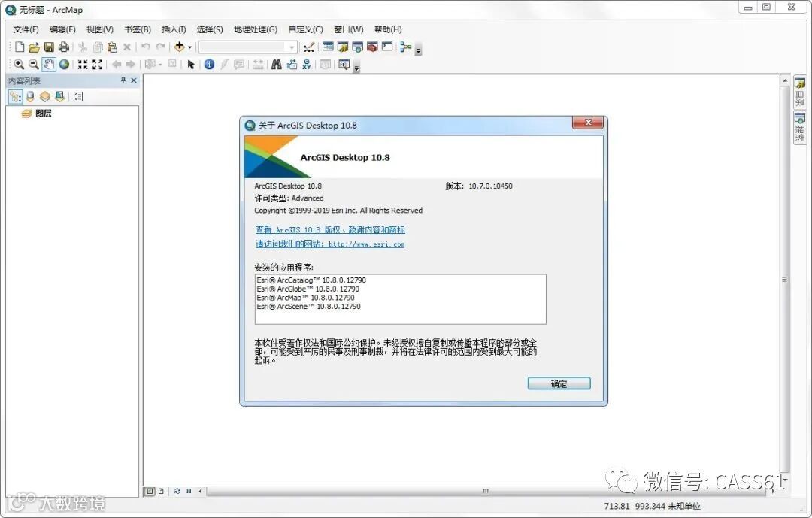This screenshot has height=518, width=812.
Task: Open the Table of Contents window icon
Action: (328, 47)
